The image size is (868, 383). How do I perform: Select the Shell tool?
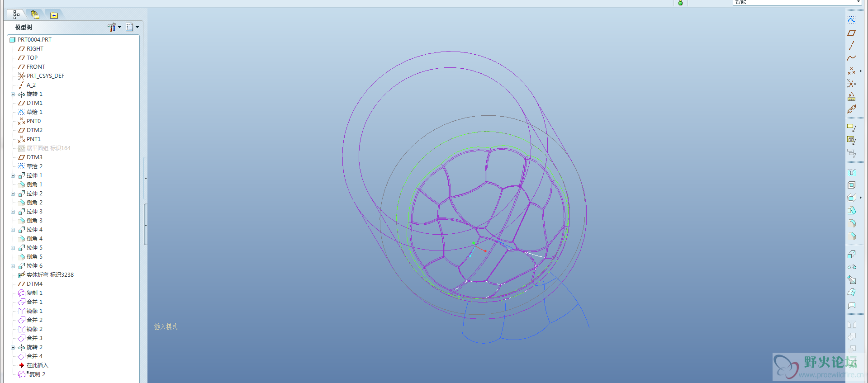coord(851,185)
